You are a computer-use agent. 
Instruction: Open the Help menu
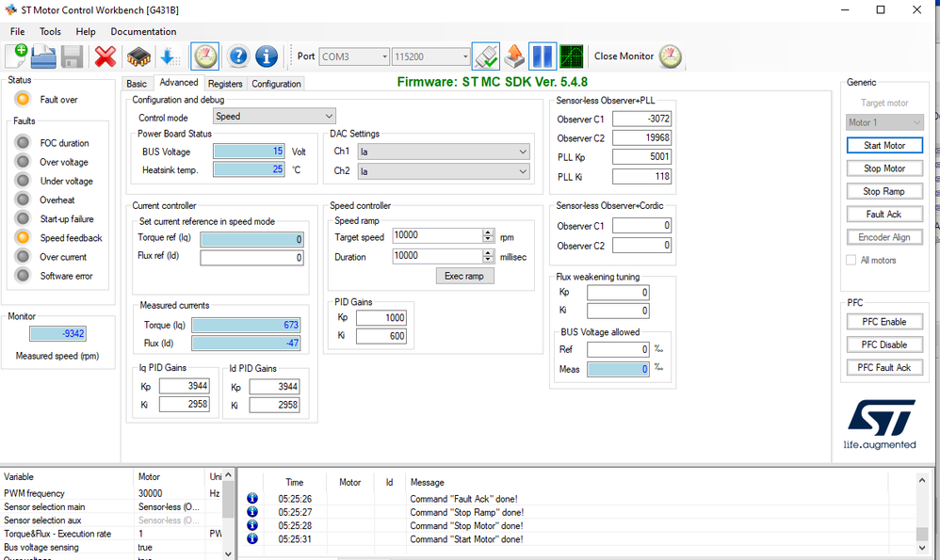click(x=85, y=31)
